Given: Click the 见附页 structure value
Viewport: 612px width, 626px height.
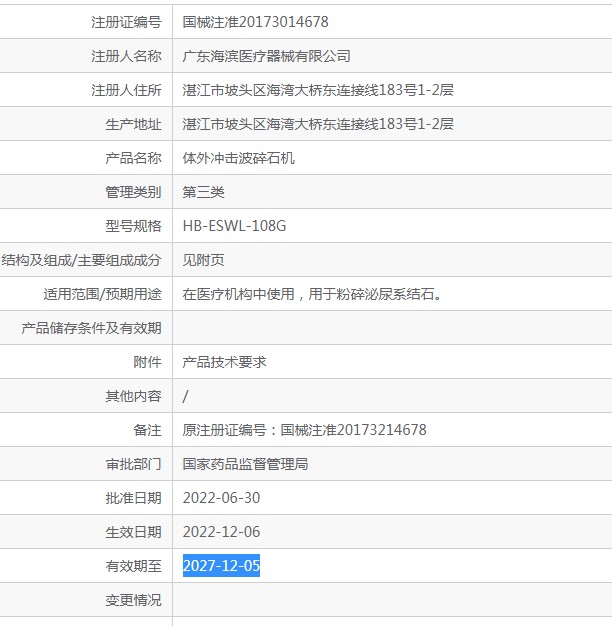Looking at the screenshot, I should (x=203, y=260).
